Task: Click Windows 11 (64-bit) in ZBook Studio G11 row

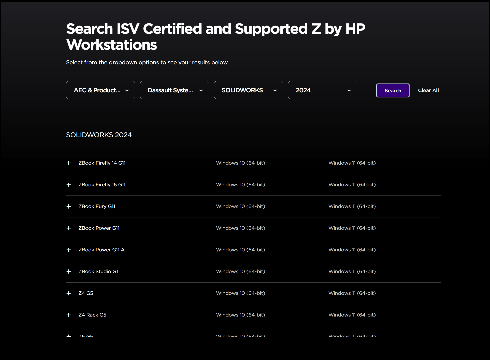Action: coord(352,271)
